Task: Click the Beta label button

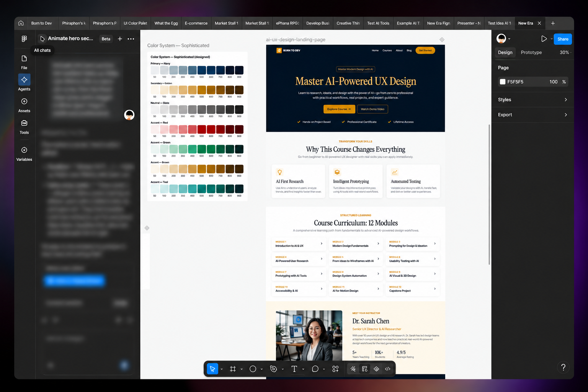Action: click(106, 39)
